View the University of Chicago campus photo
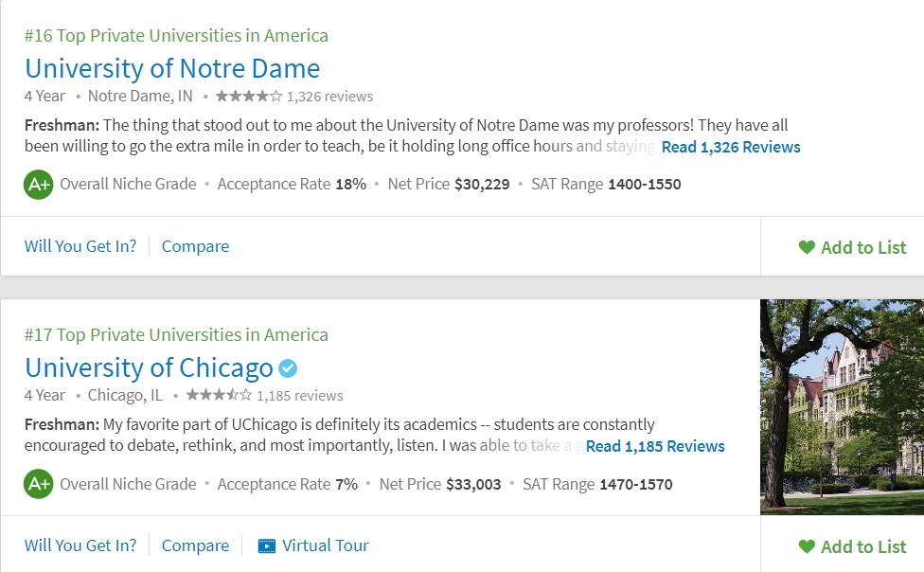Image resolution: width=924 pixels, height=572 pixels. 842,407
